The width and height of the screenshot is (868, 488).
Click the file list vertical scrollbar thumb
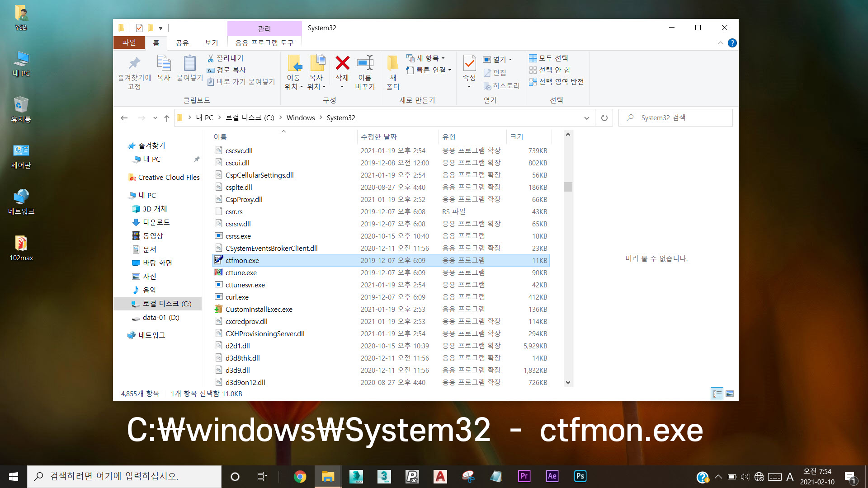tap(568, 187)
